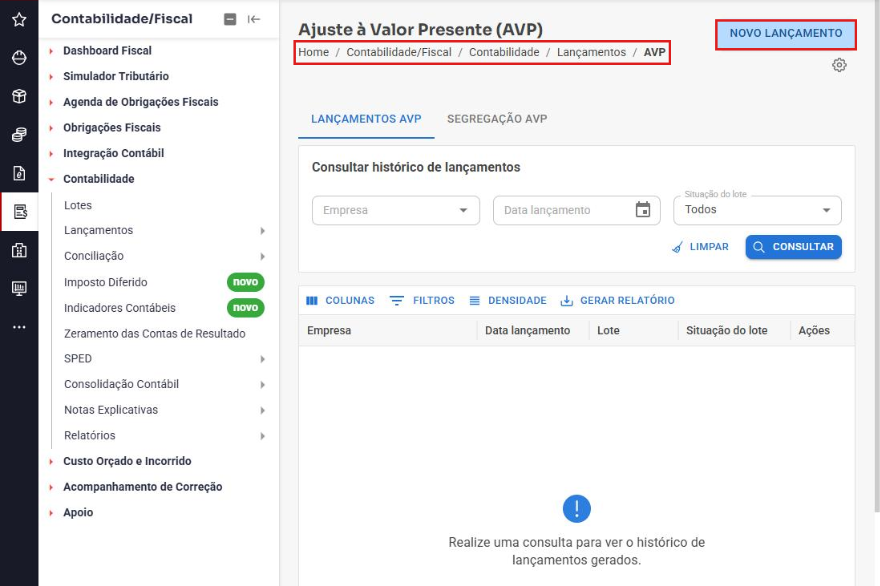This screenshot has height=586, width=880.
Task: Open the FILTROS filter panel
Action: point(422,300)
